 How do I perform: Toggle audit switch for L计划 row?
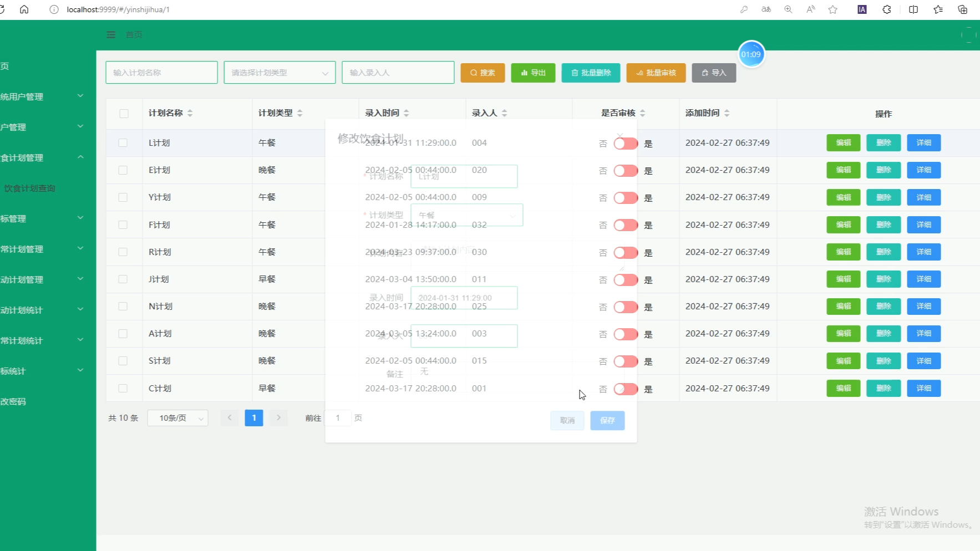tap(626, 144)
